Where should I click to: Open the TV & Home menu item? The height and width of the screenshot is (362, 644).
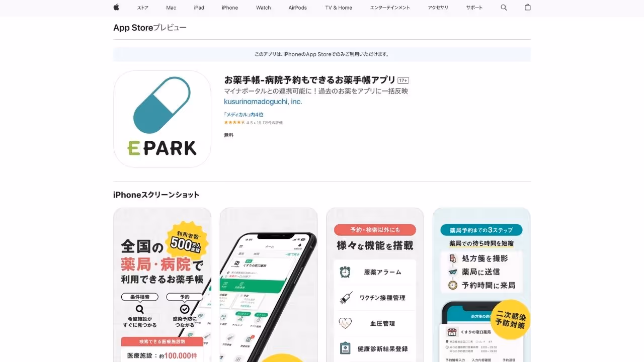(339, 8)
